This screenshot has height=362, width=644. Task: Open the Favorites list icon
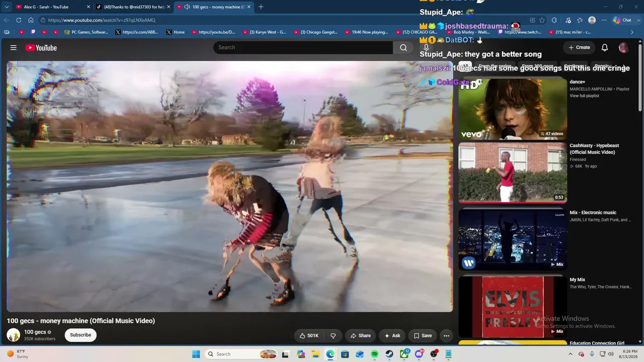coord(580,20)
